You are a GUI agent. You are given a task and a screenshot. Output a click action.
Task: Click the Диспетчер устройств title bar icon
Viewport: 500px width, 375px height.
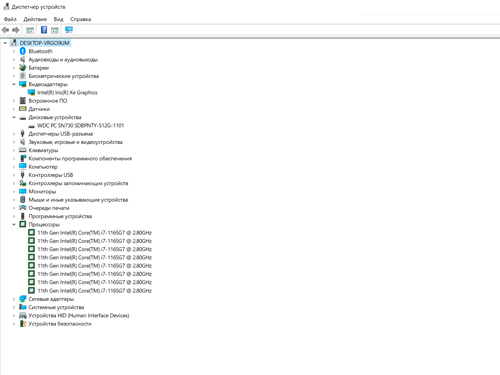[6, 6]
